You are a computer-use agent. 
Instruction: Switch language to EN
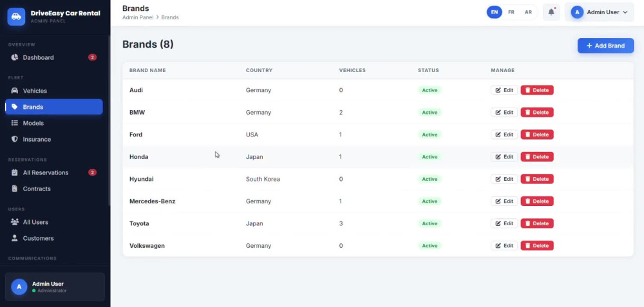[494, 12]
